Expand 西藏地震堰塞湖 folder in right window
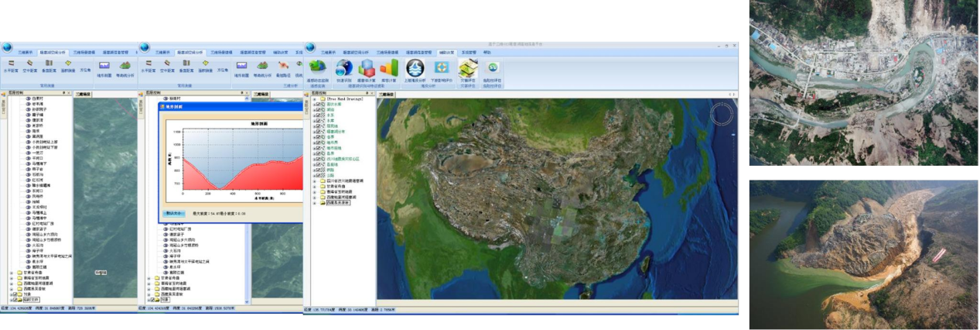 314,197
